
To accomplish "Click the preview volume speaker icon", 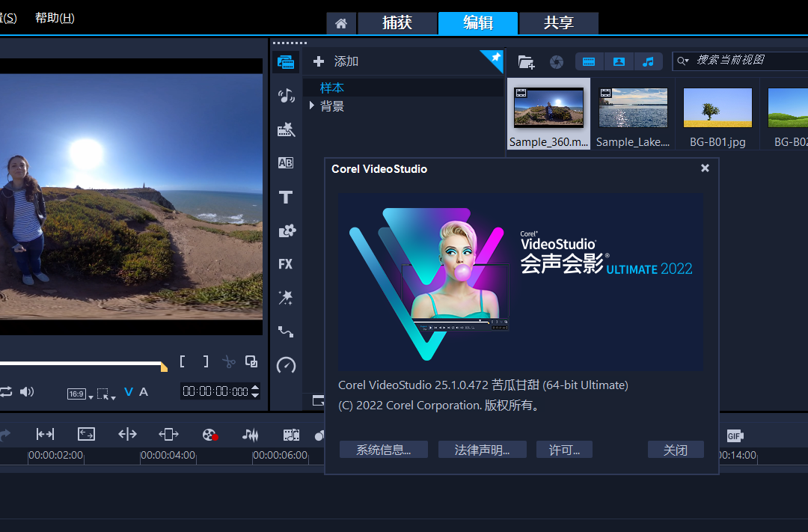I will 27,392.
